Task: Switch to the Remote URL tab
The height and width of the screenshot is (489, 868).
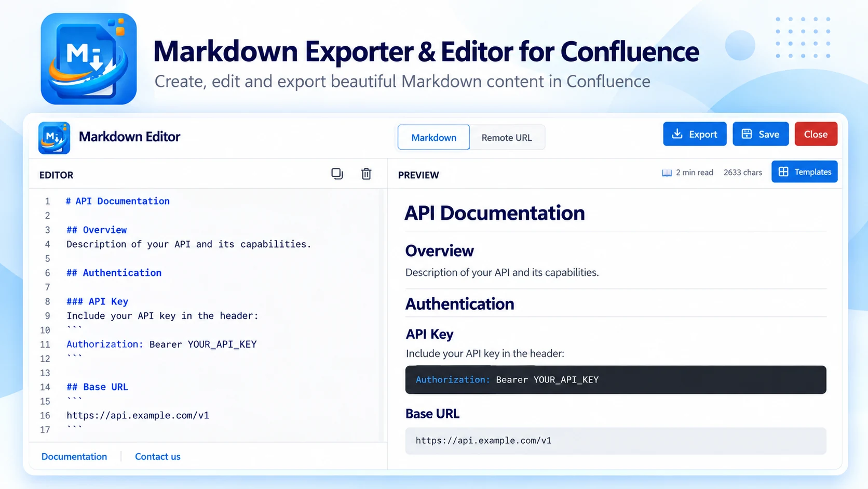Action: pyautogui.click(x=507, y=137)
